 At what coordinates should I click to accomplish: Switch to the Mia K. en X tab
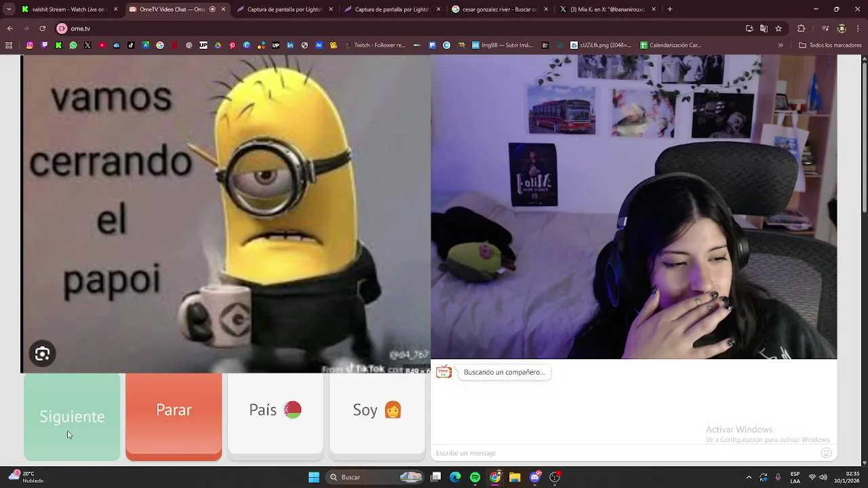click(x=607, y=9)
